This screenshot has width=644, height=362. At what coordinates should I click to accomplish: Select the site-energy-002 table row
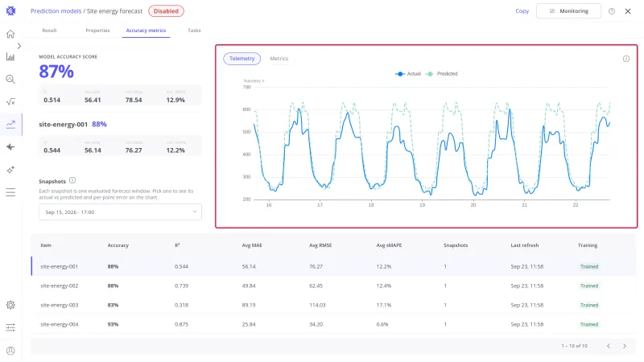(x=333, y=286)
